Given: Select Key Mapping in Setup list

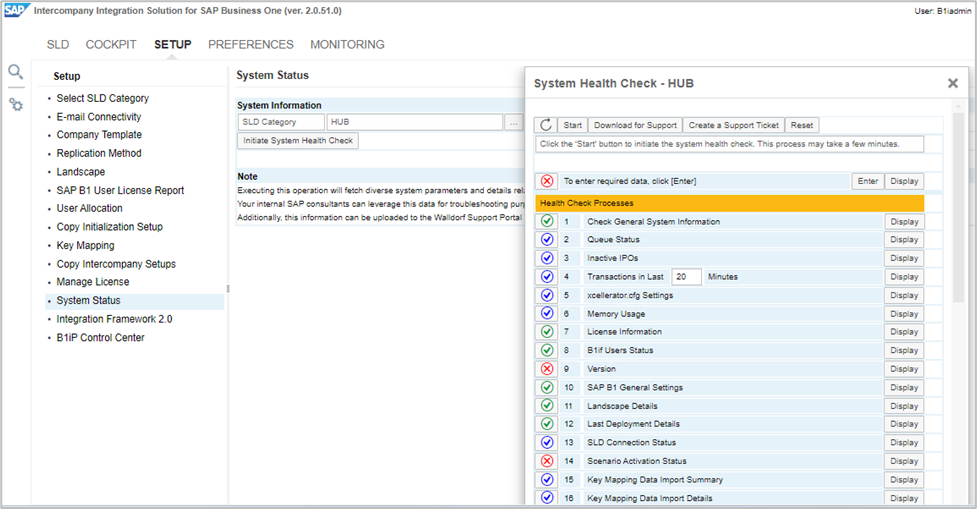Looking at the screenshot, I should 85,246.
